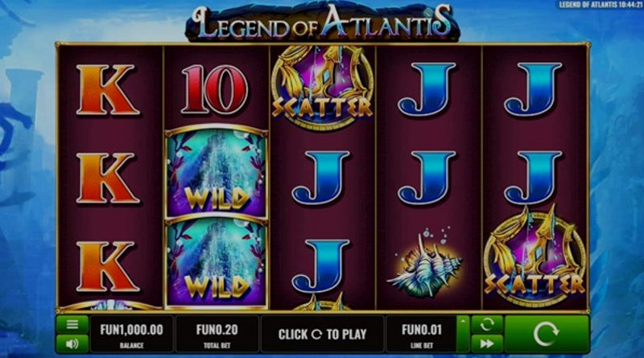Select the Scatter symbol on the third reel

coord(322,87)
